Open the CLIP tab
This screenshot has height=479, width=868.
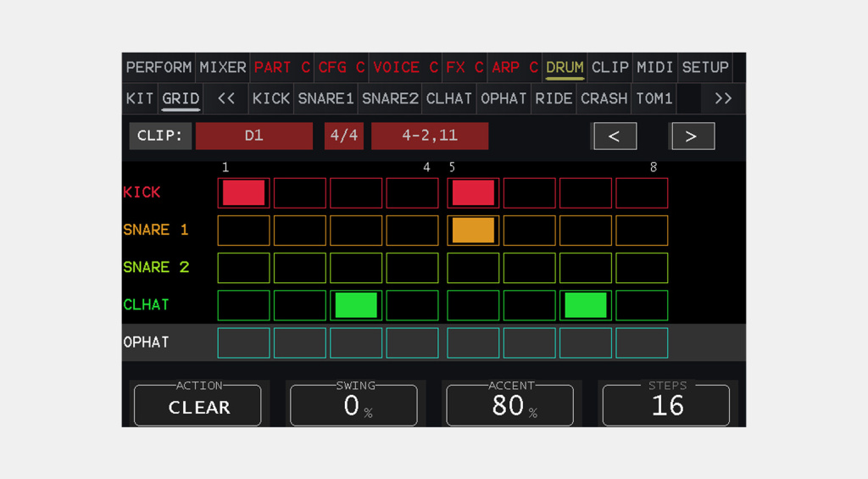(x=610, y=68)
